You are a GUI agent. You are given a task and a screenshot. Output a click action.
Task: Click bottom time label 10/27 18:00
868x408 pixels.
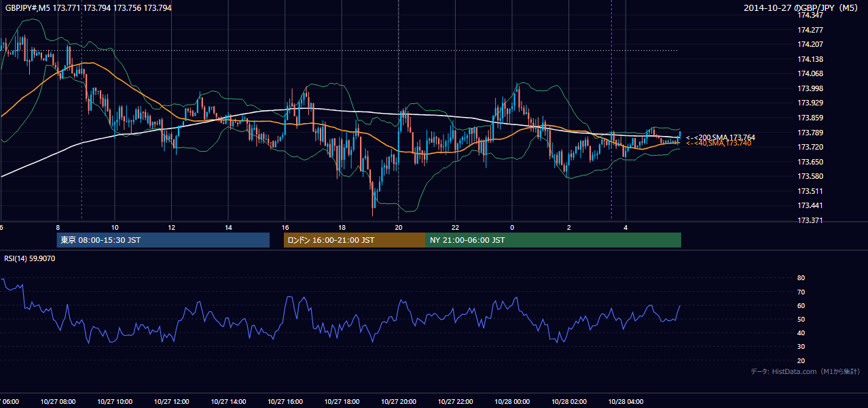pyautogui.click(x=342, y=401)
